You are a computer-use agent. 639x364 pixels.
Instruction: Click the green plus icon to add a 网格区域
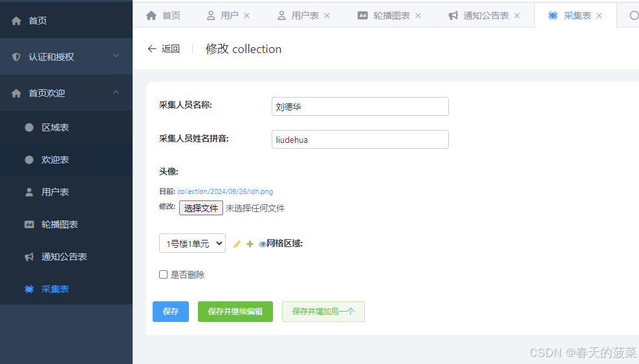(x=250, y=244)
